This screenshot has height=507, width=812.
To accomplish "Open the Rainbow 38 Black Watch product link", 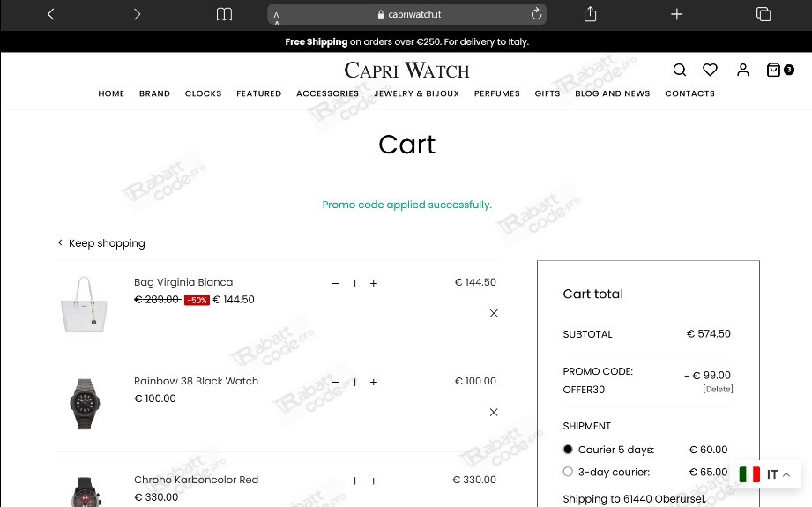I will (196, 381).
